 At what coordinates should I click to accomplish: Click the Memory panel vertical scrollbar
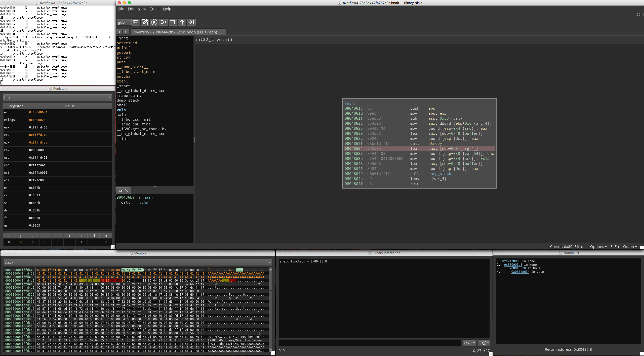271,310
